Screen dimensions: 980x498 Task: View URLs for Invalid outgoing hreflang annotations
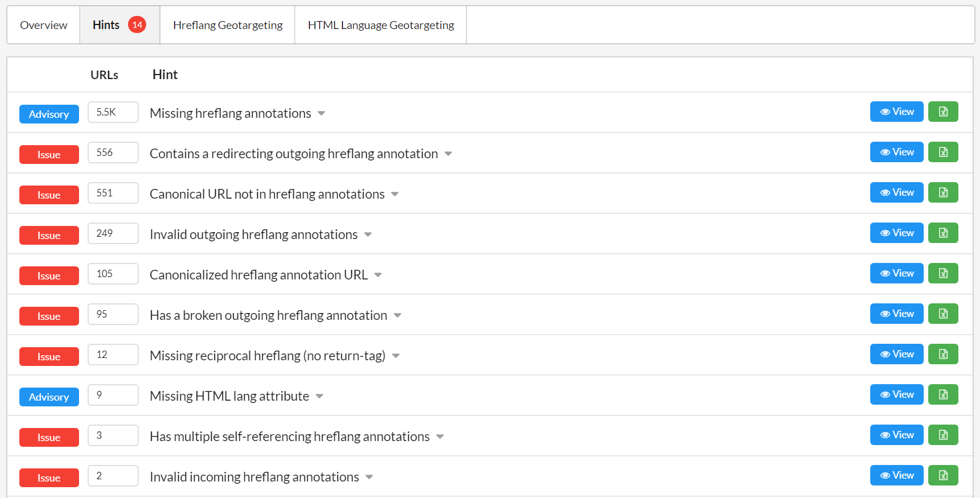click(897, 233)
